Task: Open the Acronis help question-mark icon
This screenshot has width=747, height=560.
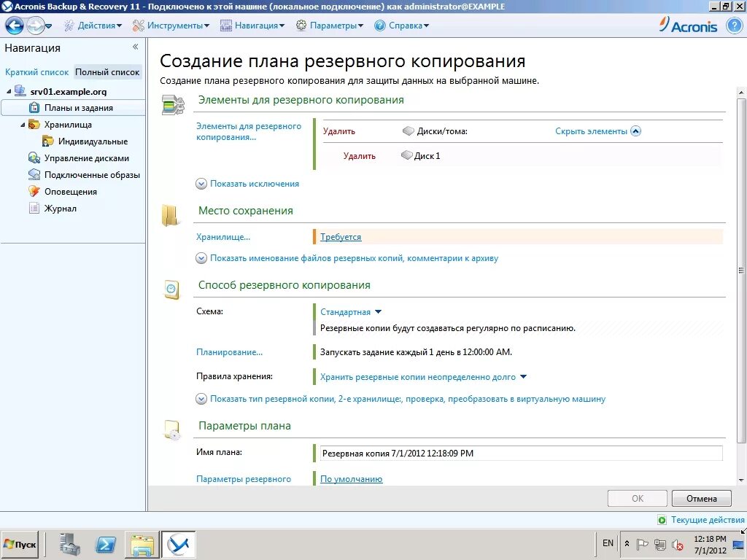Action: [x=734, y=26]
